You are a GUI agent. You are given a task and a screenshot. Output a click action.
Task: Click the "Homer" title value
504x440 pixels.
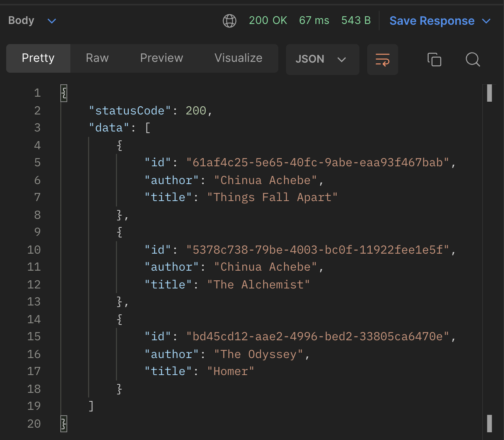tap(231, 372)
